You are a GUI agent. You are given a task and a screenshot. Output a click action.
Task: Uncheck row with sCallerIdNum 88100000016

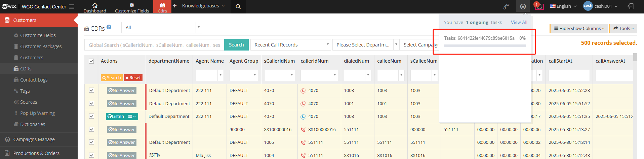pos(91,129)
